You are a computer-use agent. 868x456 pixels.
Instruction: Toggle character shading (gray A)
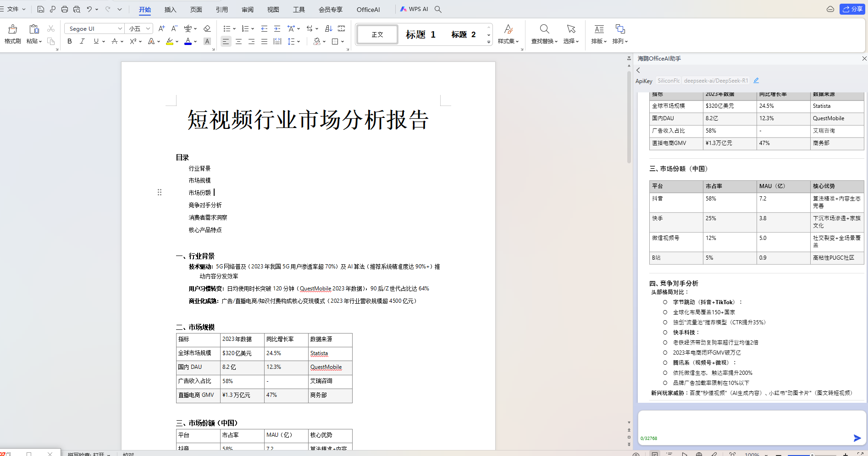(x=207, y=41)
